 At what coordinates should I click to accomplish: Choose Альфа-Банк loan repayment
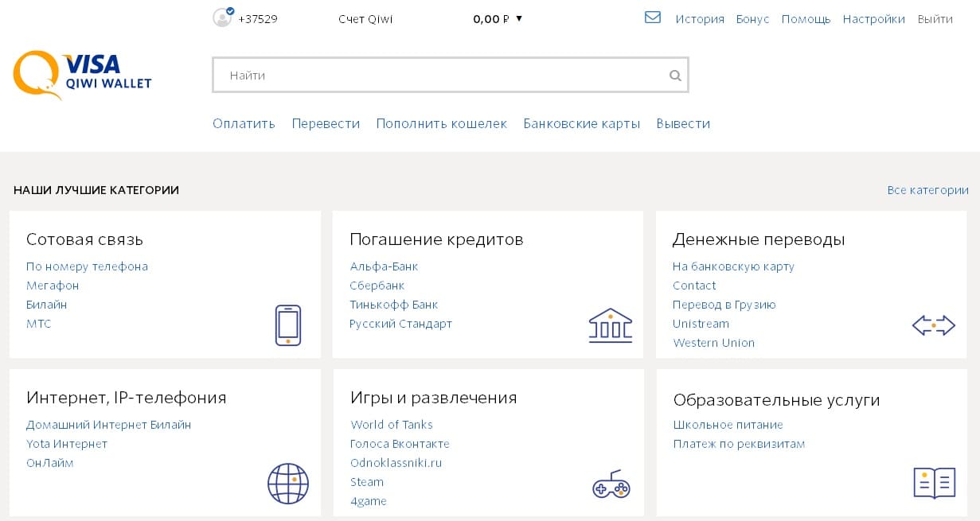tap(384, 266)
